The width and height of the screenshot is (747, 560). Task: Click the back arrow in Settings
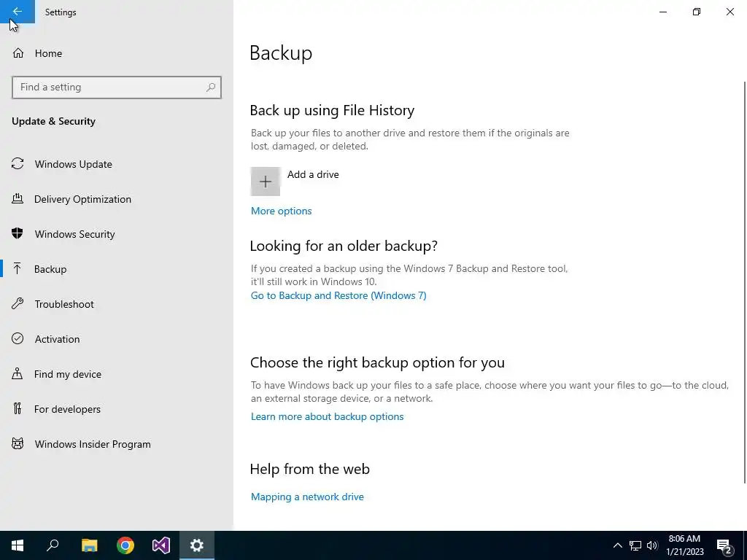(18, 12)
